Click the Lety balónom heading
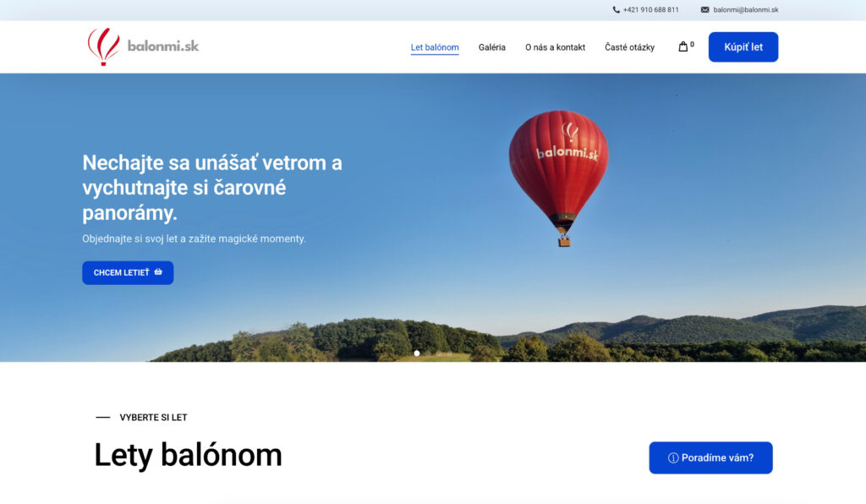866x504 pixels. (x=189, y=456)
